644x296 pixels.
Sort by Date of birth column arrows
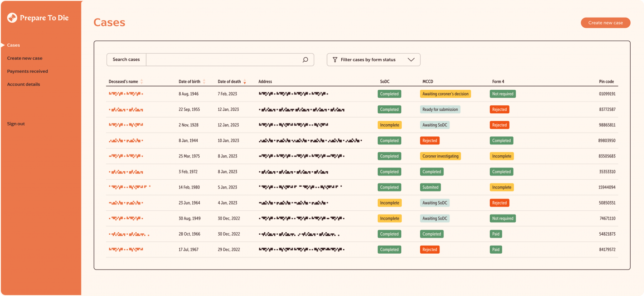click(204, 82)
